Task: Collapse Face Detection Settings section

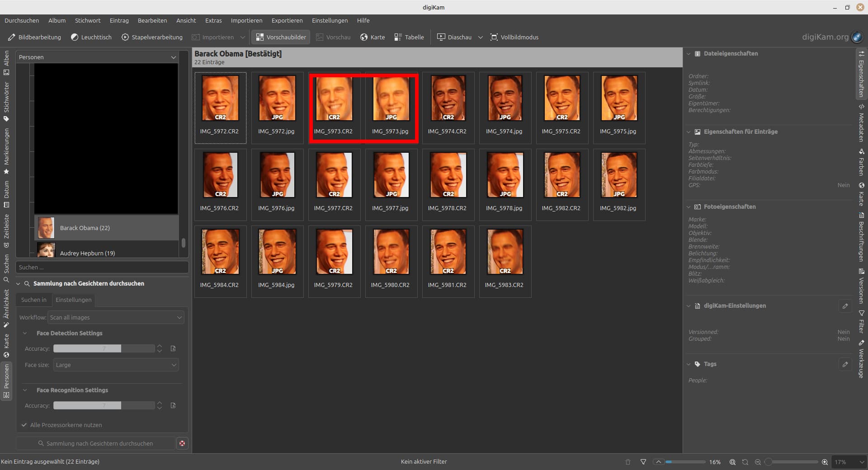Action: pos(25,333)
